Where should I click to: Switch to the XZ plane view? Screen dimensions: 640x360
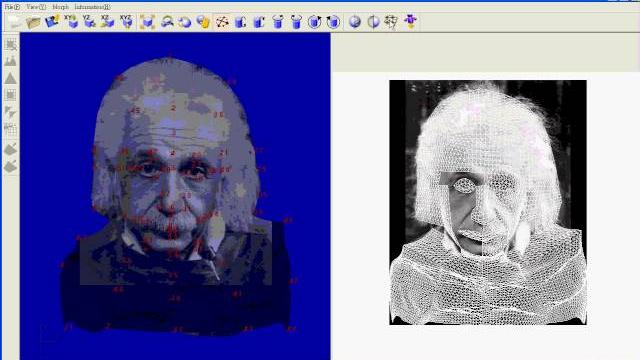[x=108, y=21]
